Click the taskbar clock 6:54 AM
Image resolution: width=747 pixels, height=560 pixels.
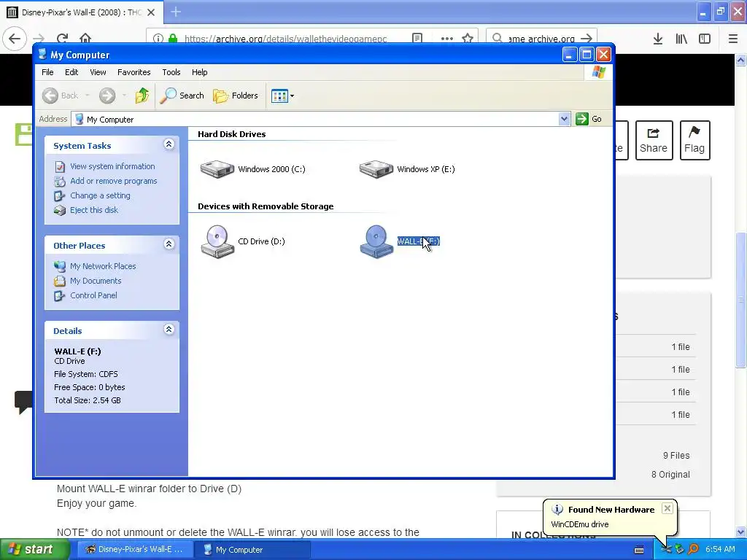pos(720,550)
